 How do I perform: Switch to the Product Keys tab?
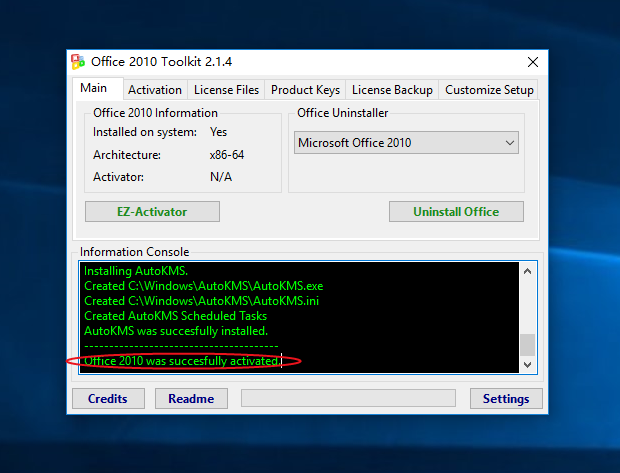305,90
